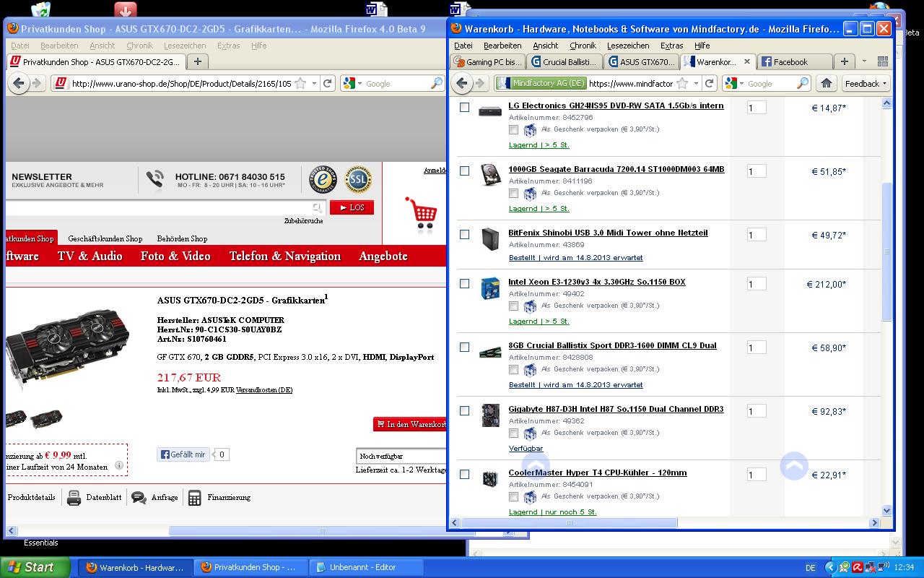Click search magnifier in urano-shop Google box
This screenshot has width=924, height=578.
coord(437,84)
